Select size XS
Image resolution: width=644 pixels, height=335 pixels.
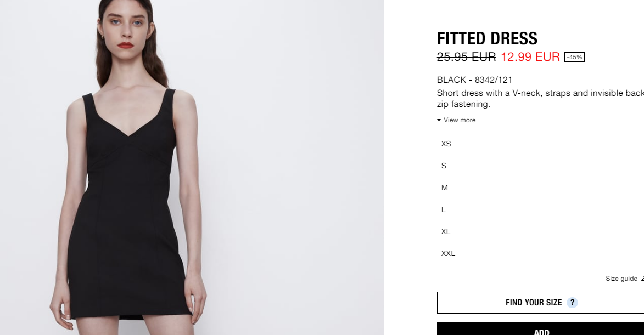(540, 144)
